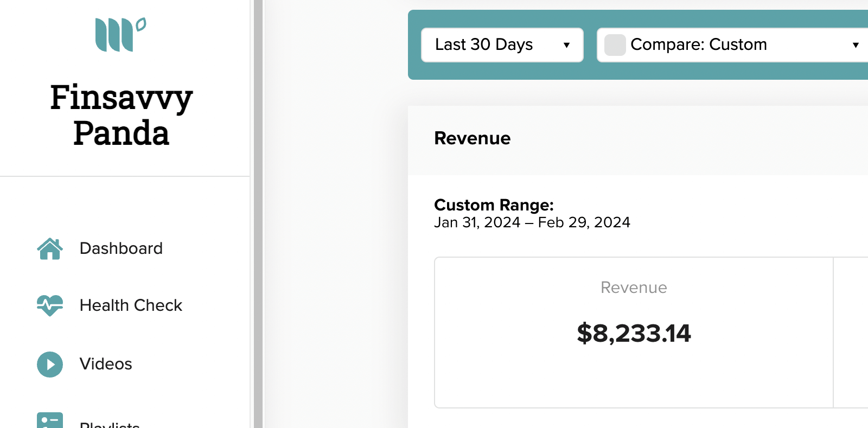Image resolution: width=868 pixels, height=428 pixels.
Task: Click the Finsavvy Panda channel name
Action: coord(122,115)
